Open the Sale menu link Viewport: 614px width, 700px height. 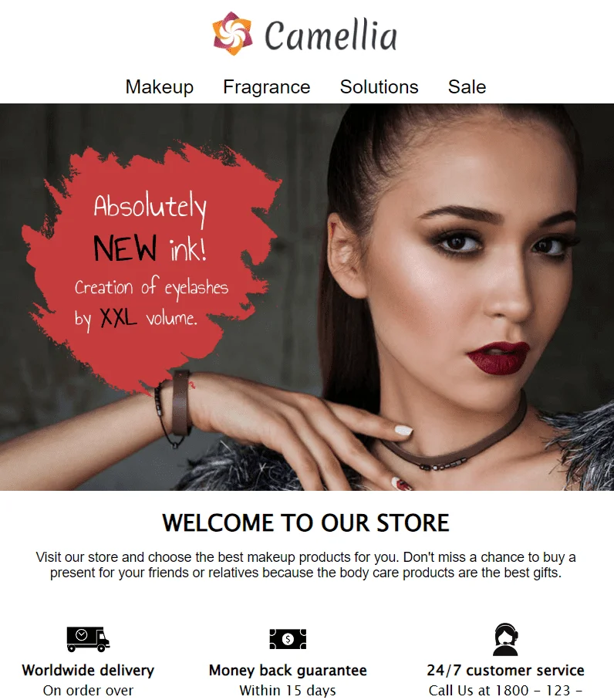click(x=467, y=86)
